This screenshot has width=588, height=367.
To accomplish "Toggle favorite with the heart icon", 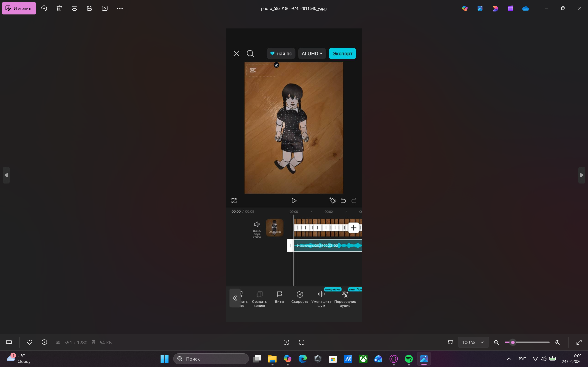I will click(x=29, y=342).
